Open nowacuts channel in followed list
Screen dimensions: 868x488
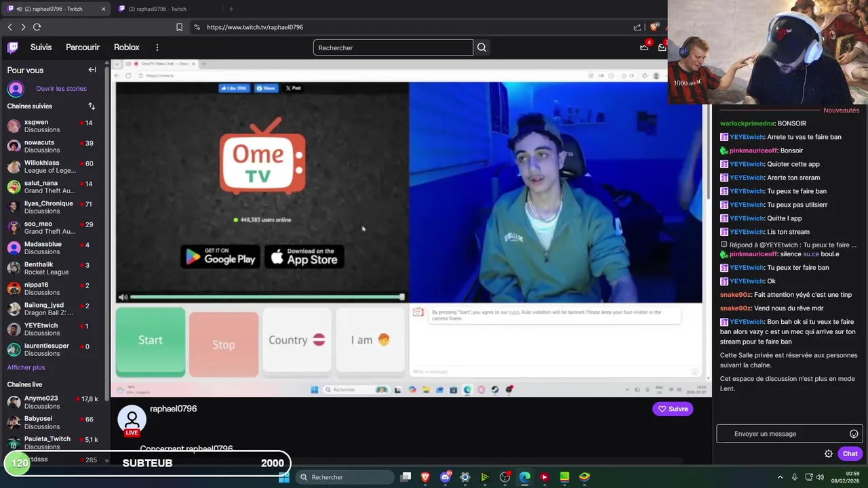52,146
